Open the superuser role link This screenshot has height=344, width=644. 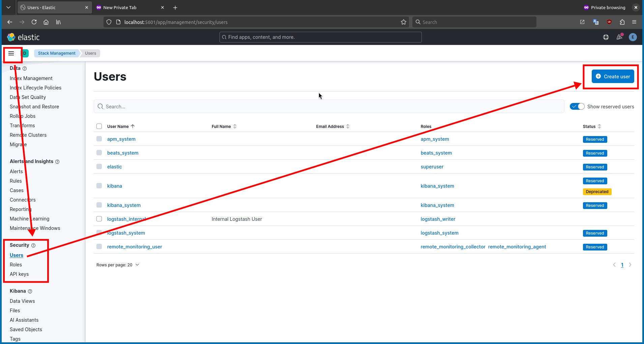(x=432, y=167)
